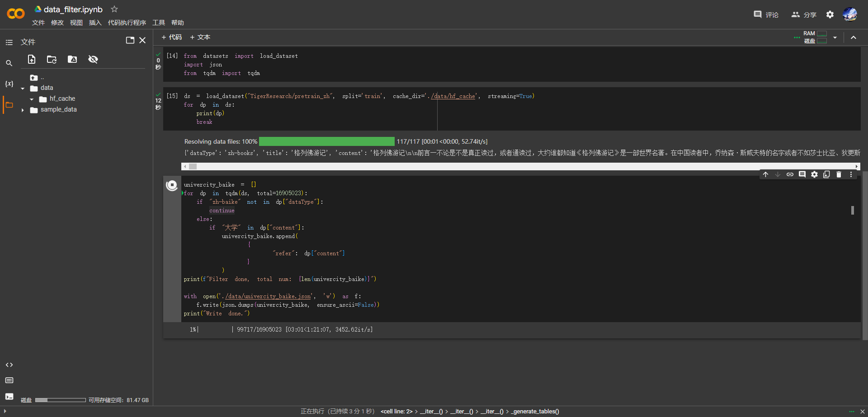Open notebook settings gear in header

coord(830,14)
